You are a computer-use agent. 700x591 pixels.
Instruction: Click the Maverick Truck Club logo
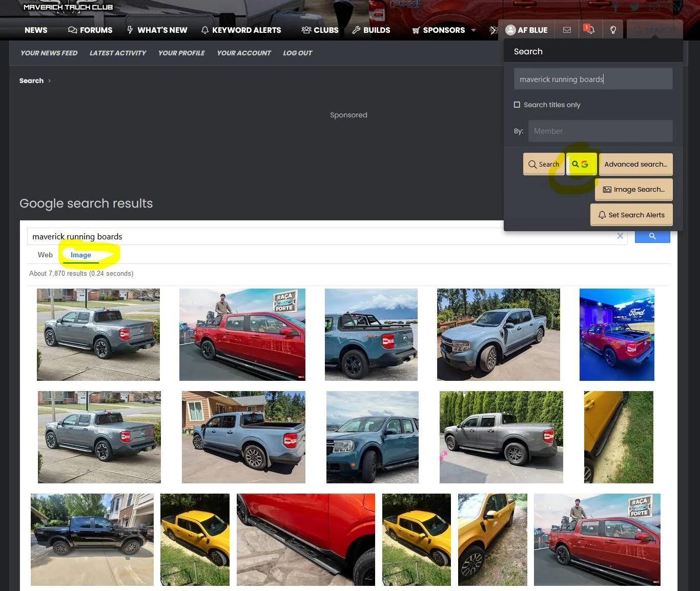tap(68, 7)
